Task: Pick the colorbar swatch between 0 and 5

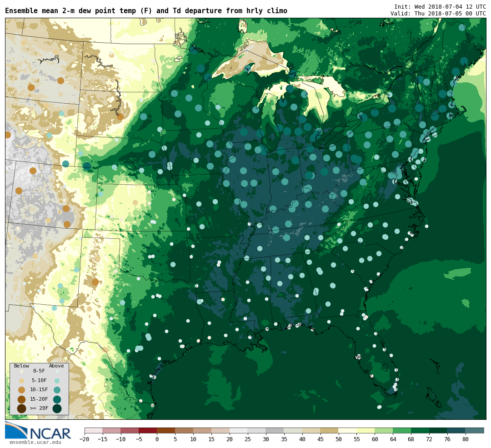Action: pos(166,430)
